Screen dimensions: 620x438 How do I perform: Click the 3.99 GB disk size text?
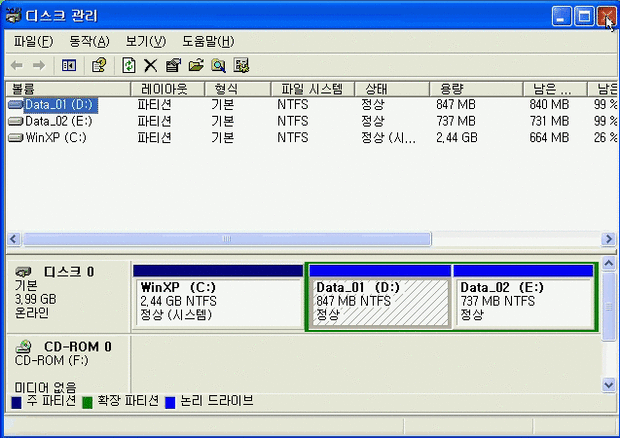tap(36, 299)
